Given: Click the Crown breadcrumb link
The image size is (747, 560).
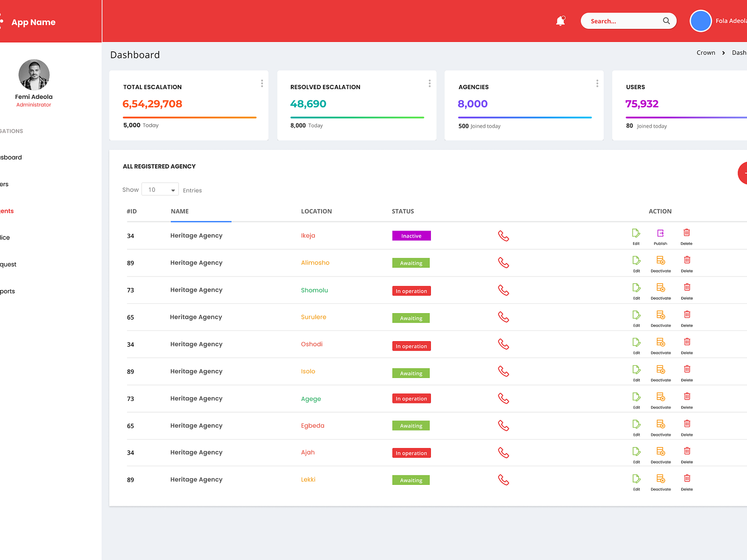Looking at the screenshot, I should (x=705, y=53).
